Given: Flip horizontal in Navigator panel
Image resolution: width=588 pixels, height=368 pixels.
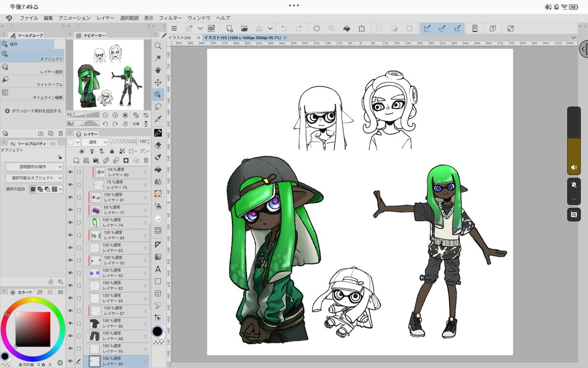Looking at the screenshot, I should (136, 124).
